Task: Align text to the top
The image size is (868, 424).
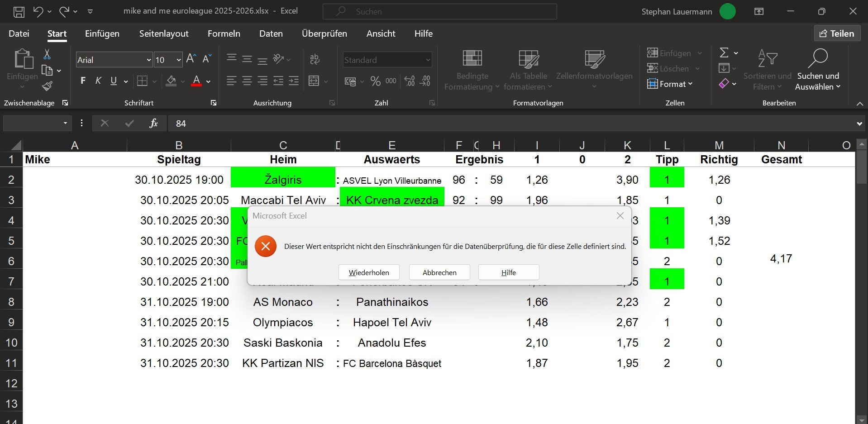Action: (232, 58)
